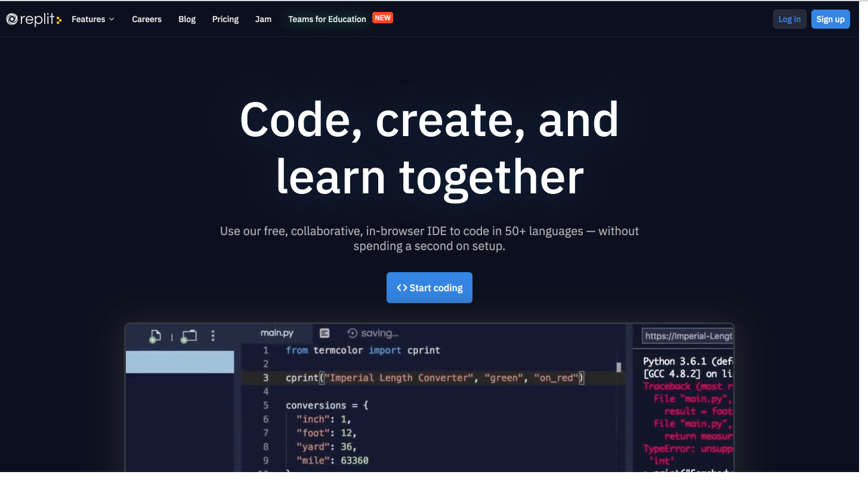Viewport: 868px width, 484px height.
Task: Open the three-dot options menu in the editor
Action: (x=213, y=336)
